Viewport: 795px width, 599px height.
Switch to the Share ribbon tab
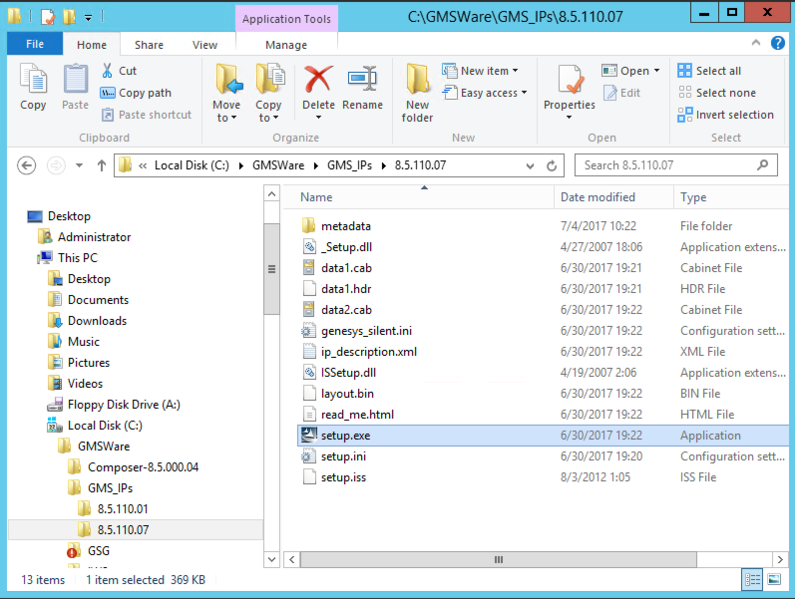click(x=149, y=45)
